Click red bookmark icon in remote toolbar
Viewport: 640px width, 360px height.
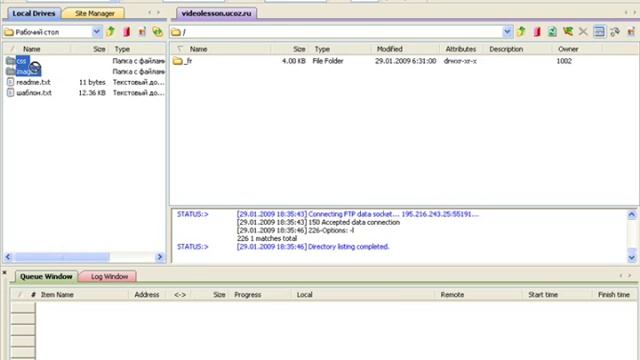pos(537,31)
